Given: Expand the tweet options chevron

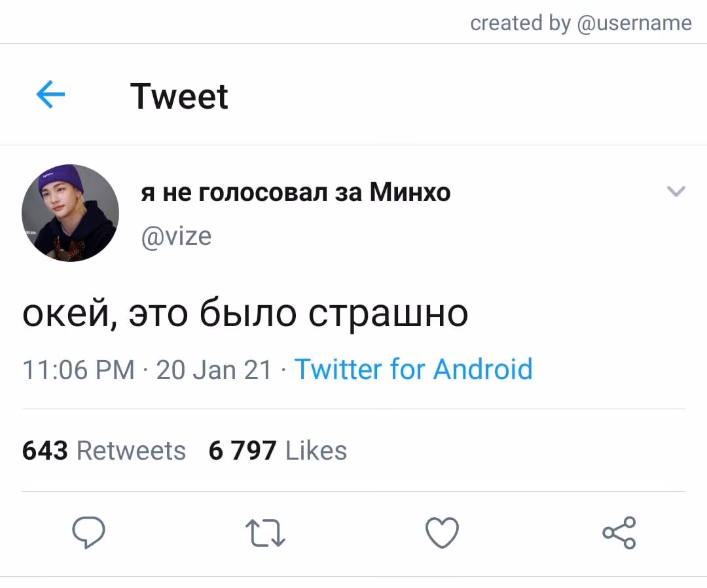Looking at the screenshot, I should (676, 192).
